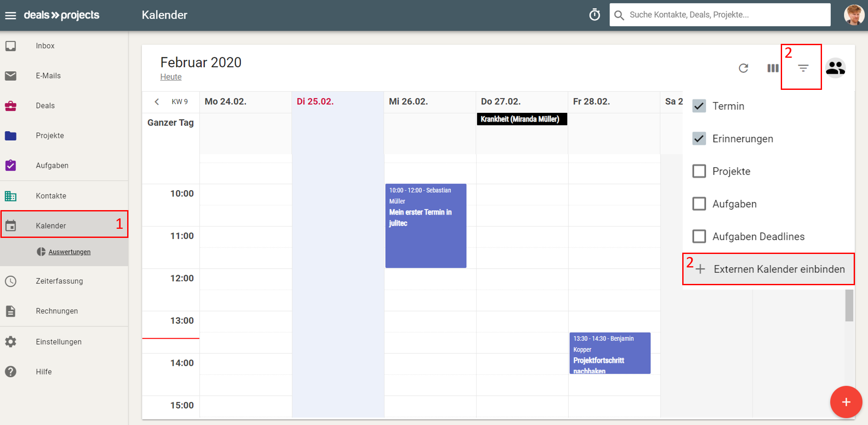
Task: Click the Zeiterfassung clock icon
Action: [11, 281]
